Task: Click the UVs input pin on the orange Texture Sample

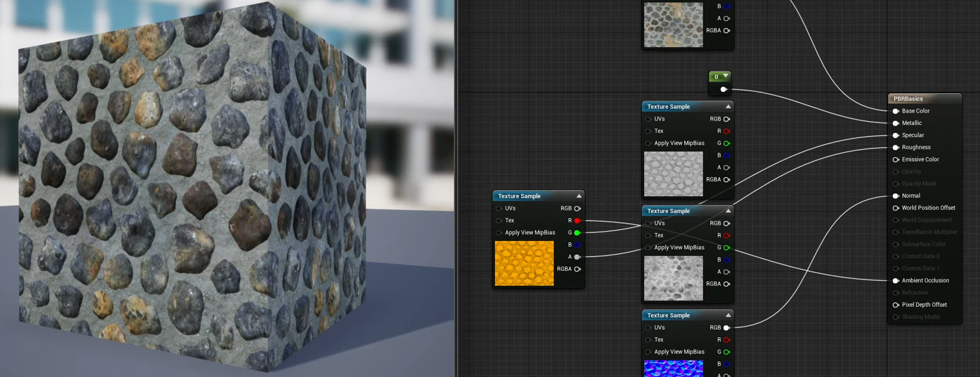Action: click(x=499, y=209)
